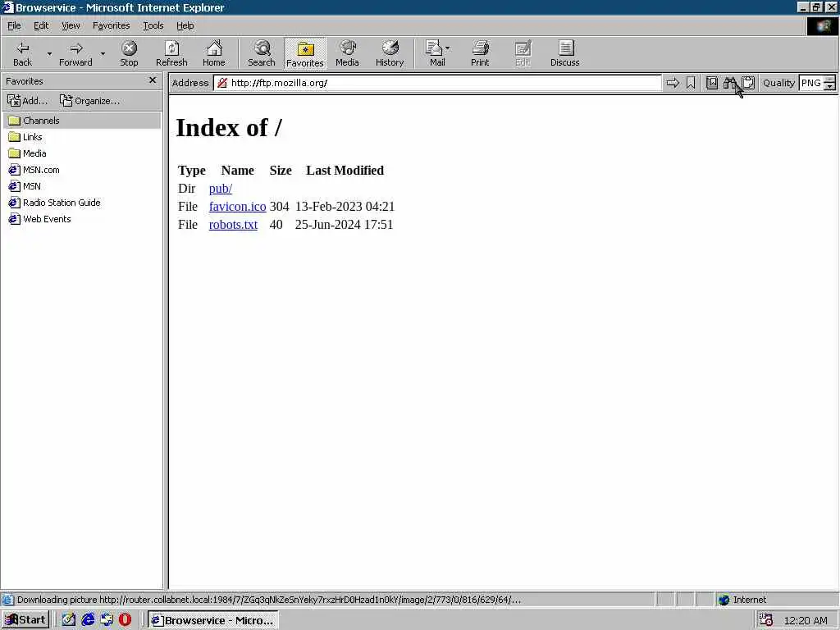Click the Internet zone status bar indicator
This screenshot has height=630, width=840.
[743, 600]
